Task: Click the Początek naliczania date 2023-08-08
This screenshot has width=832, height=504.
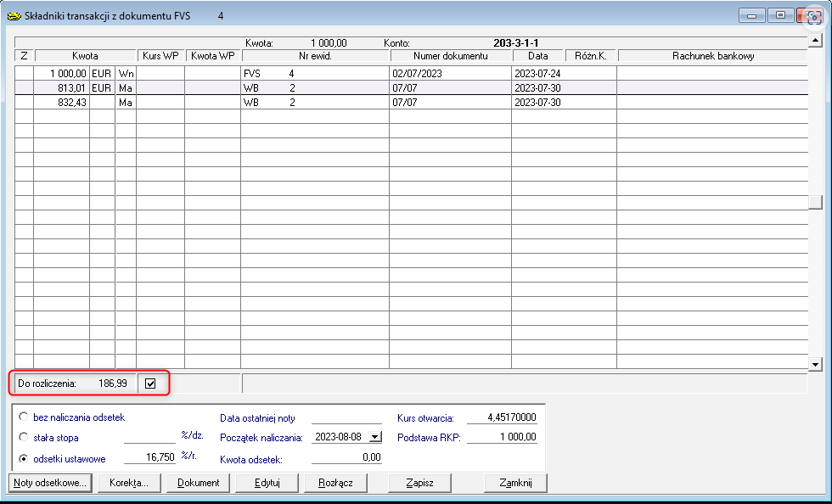Action: 339,437
